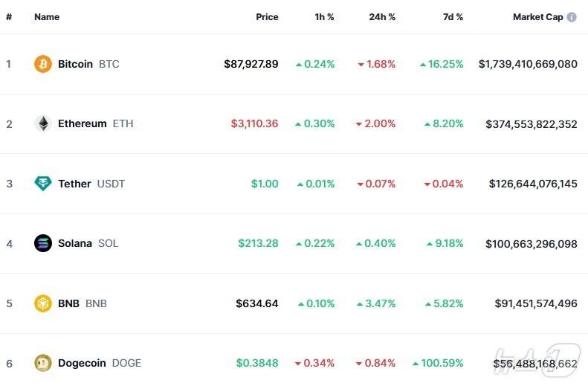Click the BNB logo icon

coord(43,303)
